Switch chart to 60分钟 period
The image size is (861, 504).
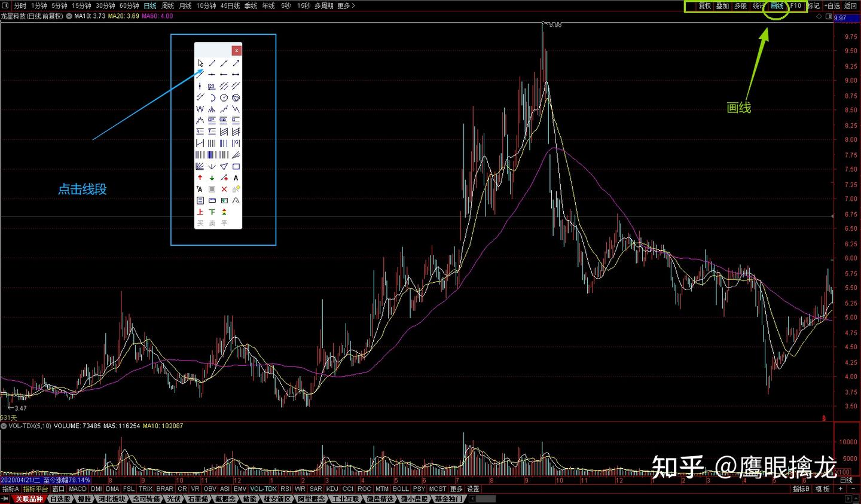coord(129,6)
